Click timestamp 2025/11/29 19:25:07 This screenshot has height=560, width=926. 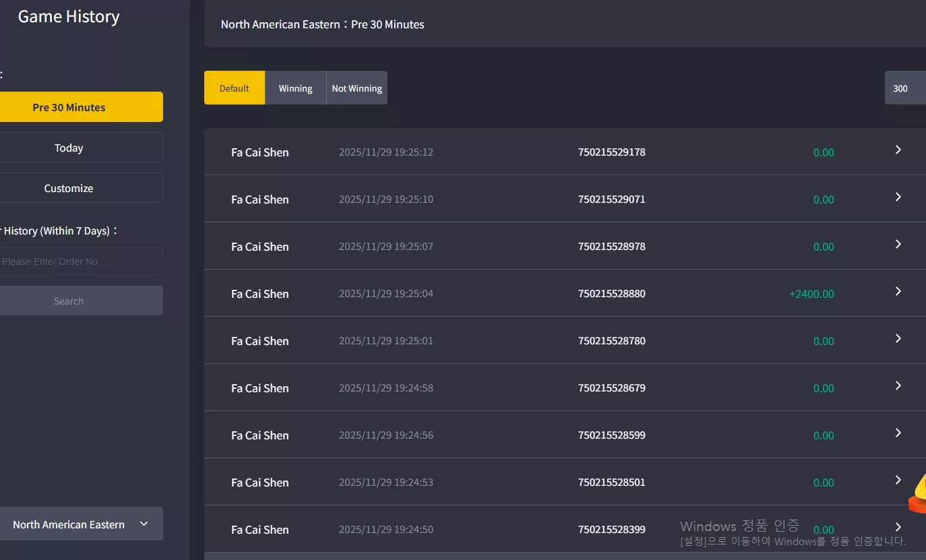click(386, 247)
